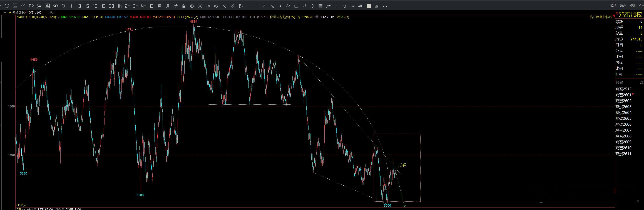Select contract 鸡蛋2606 in list

click(x=623, y=124)
